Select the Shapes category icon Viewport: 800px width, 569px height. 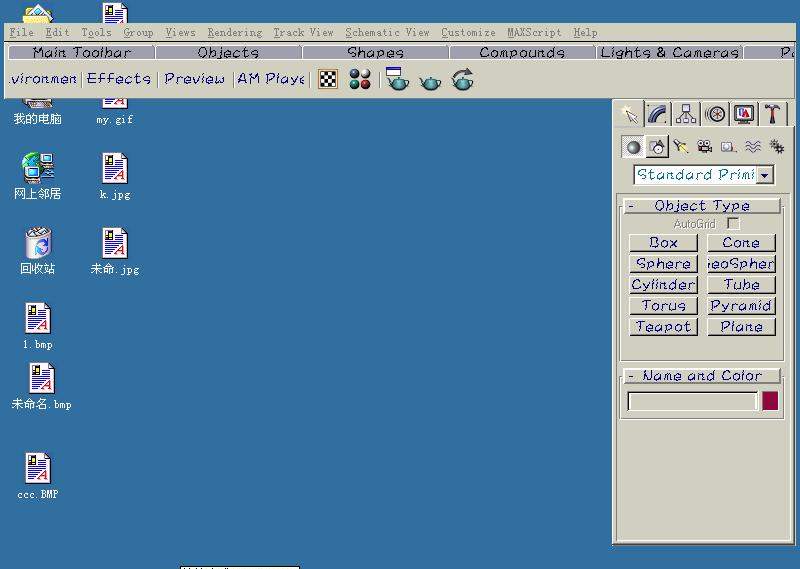[657, 147]
